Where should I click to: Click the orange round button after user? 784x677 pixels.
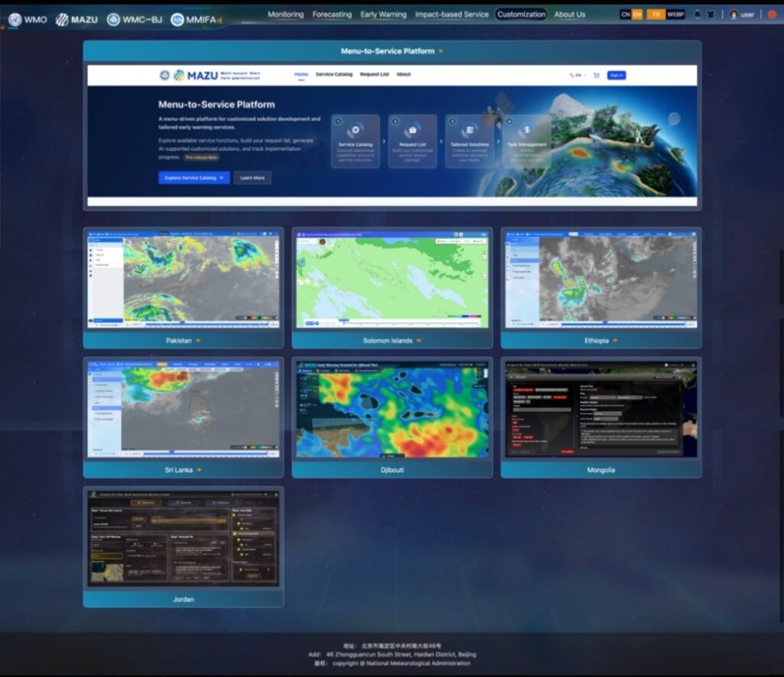[x=772, y=15]
